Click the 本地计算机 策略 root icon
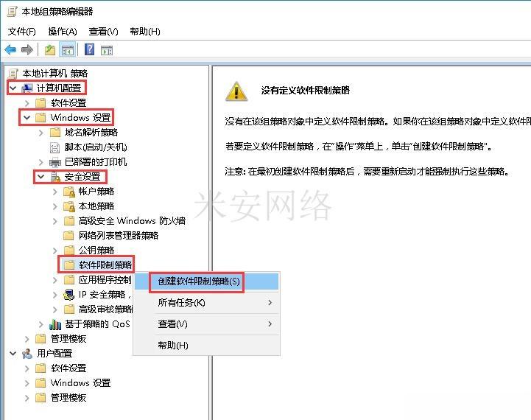 tap(13, 73)
